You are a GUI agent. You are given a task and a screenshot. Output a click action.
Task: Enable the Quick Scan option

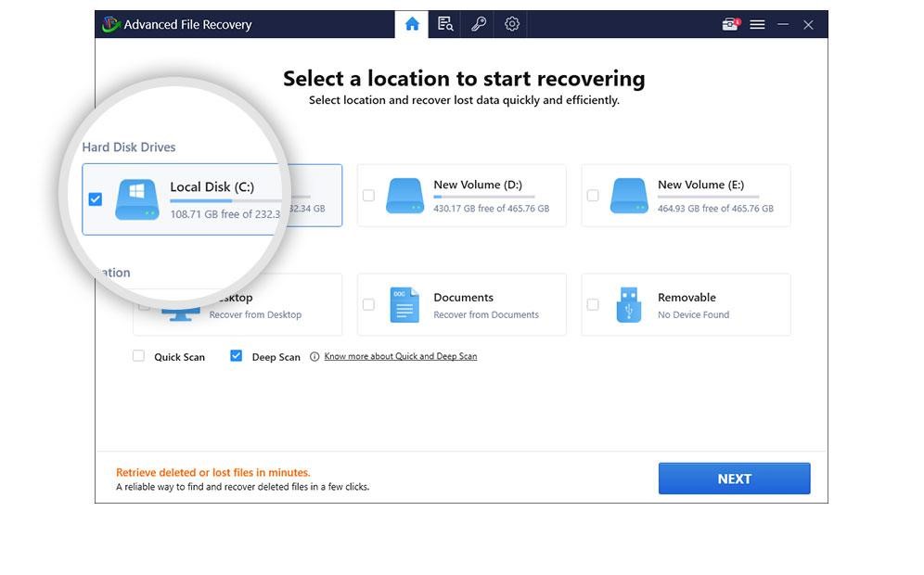[139, 356]
